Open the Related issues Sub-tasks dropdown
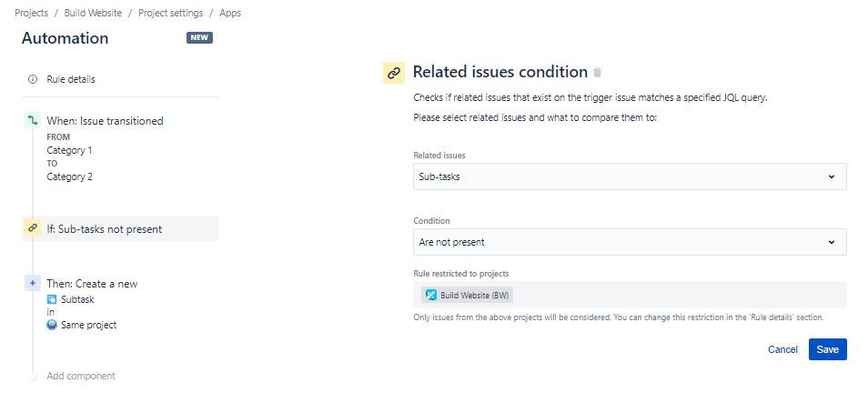Viewport: 868px width, 393px height. [630, 176]
